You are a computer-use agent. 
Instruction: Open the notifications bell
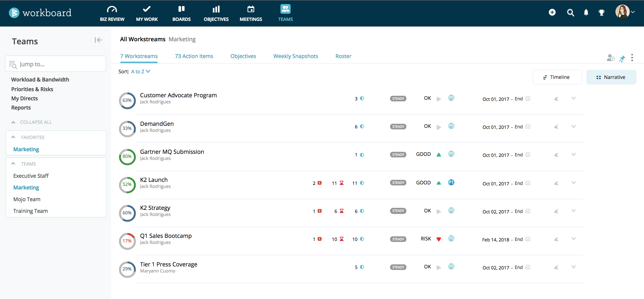586,12
